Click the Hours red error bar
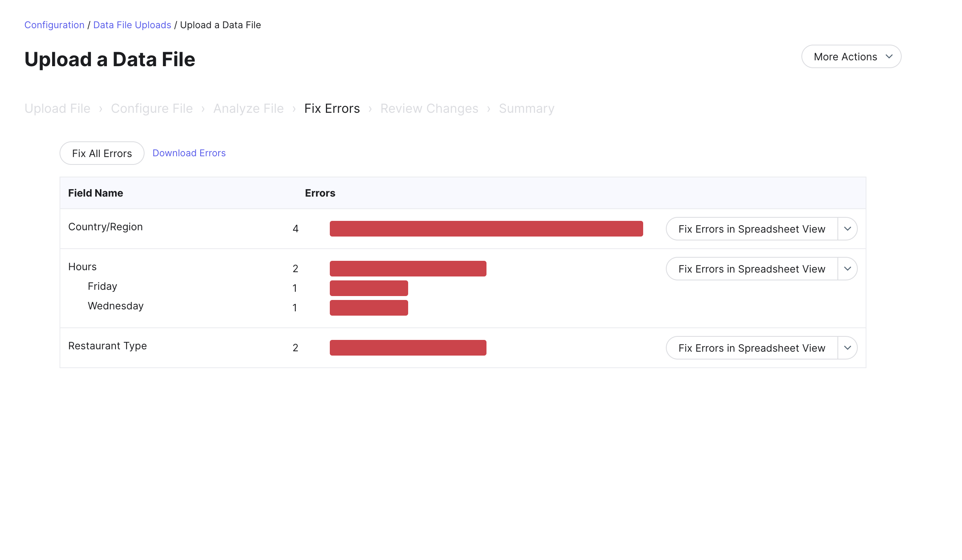 (408, 269)
